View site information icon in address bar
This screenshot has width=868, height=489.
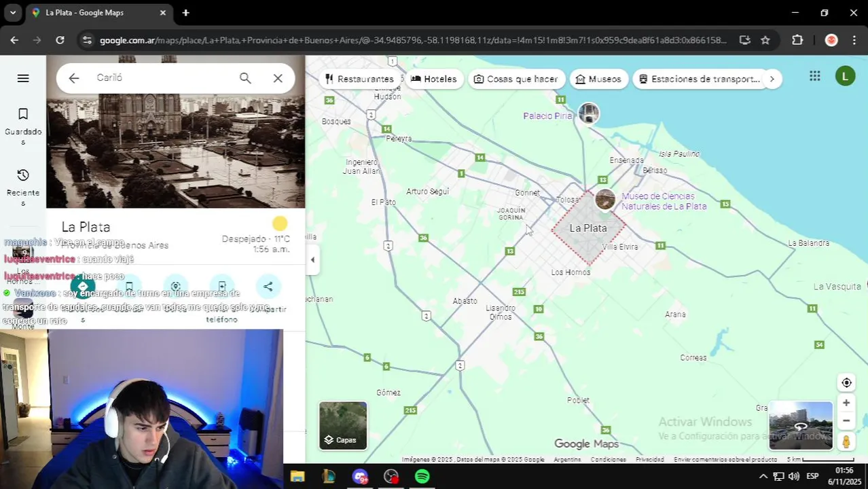coord(87,40)
